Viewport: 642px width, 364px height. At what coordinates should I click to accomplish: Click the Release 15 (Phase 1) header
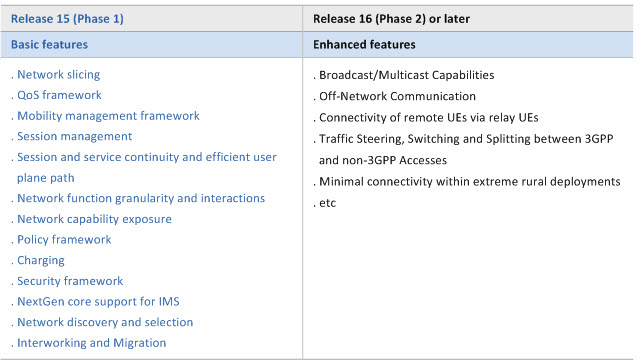click(x=67, y=19)
